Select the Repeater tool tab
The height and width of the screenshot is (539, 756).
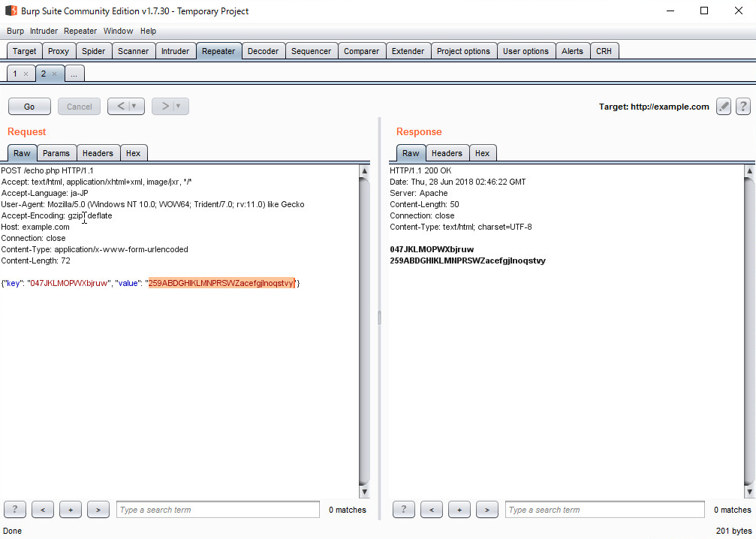(x=218, y=51)
